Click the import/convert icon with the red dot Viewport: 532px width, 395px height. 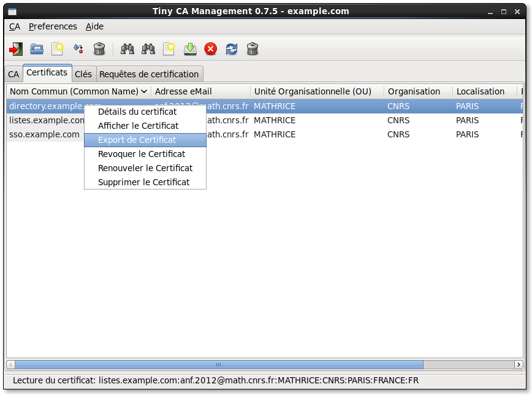click(x=78, y=49)
